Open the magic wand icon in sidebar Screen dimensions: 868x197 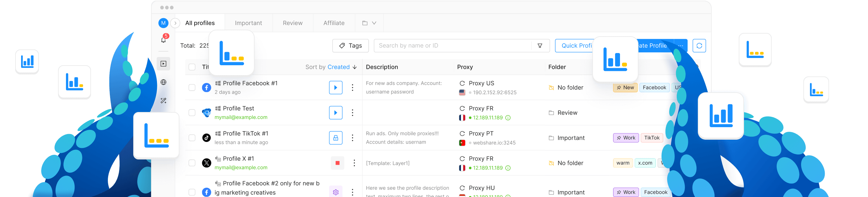click(164, 100)
